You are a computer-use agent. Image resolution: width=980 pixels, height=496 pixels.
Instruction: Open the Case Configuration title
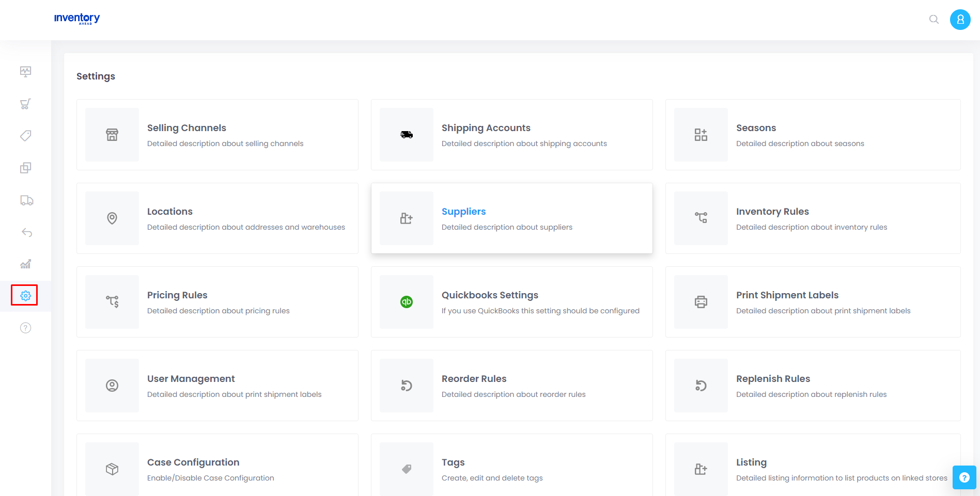(193, 462)
